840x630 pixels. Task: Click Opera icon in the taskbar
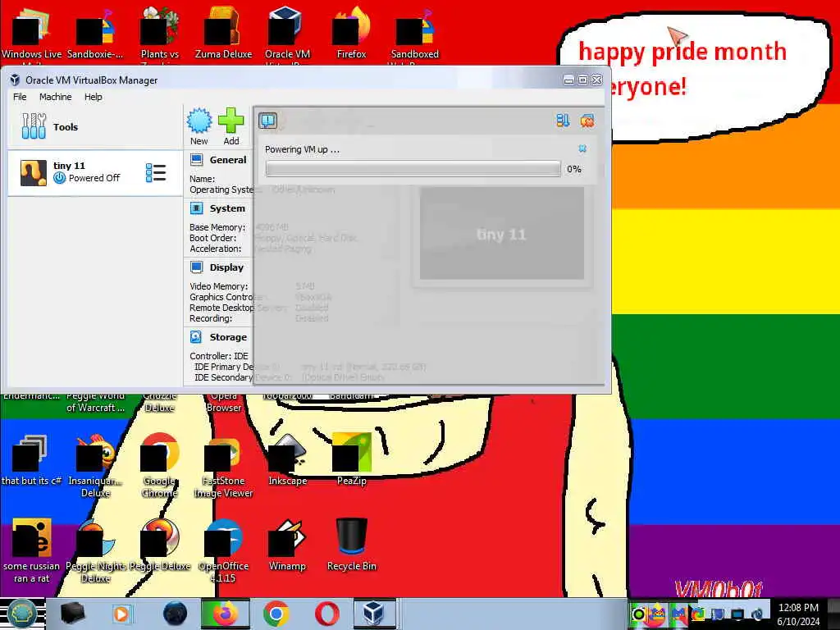pos(326,614)
